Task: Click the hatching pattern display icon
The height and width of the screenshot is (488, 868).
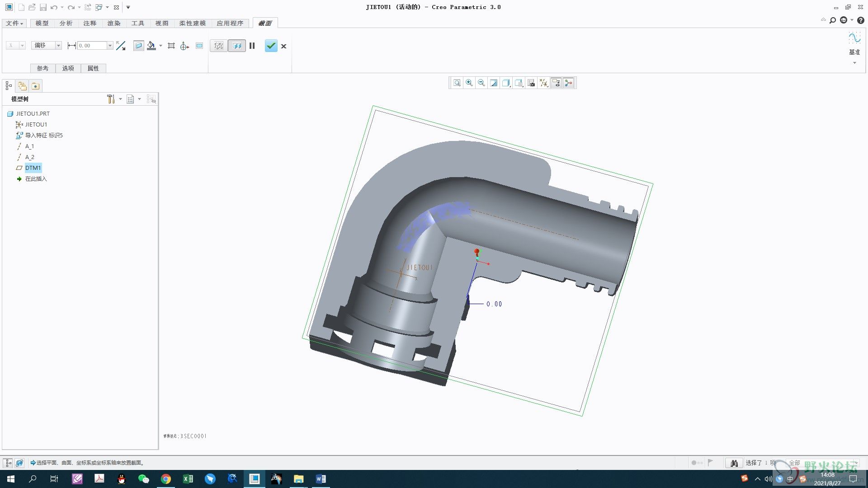Action: tap(171, 46)
